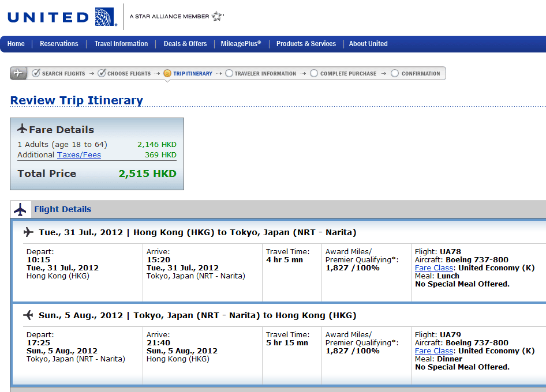Viewport: 546px width, 392px height.
Task: Open the Travel Information menu
Action: (121, 44)
